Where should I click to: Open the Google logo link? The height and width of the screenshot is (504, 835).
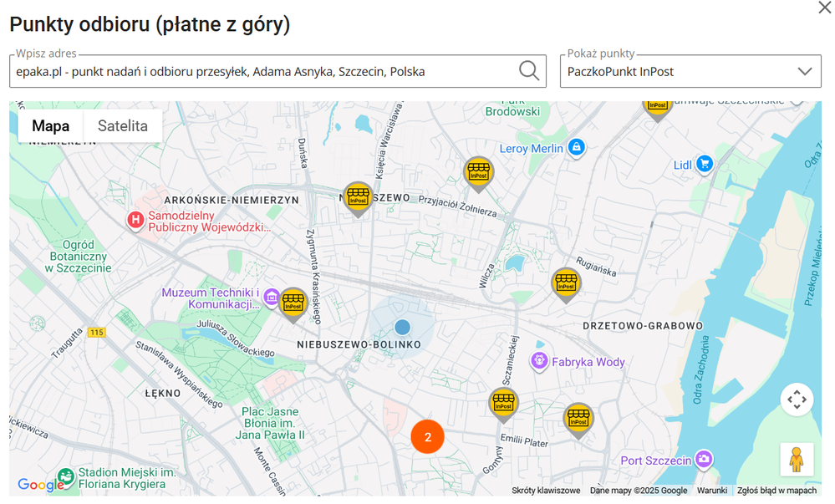(40, 484)
